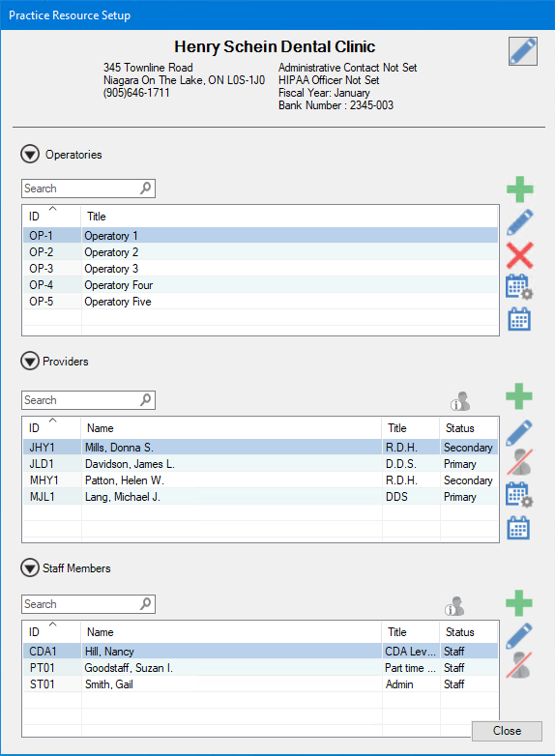Collapse the Operatories section
The image size is (555, 756).
(30, 155)
